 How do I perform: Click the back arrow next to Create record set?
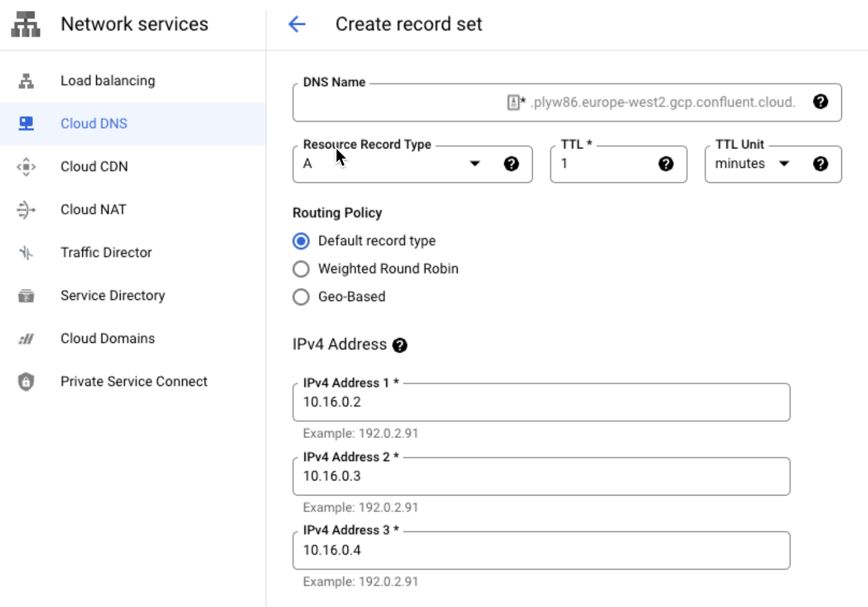pos(297,24)
